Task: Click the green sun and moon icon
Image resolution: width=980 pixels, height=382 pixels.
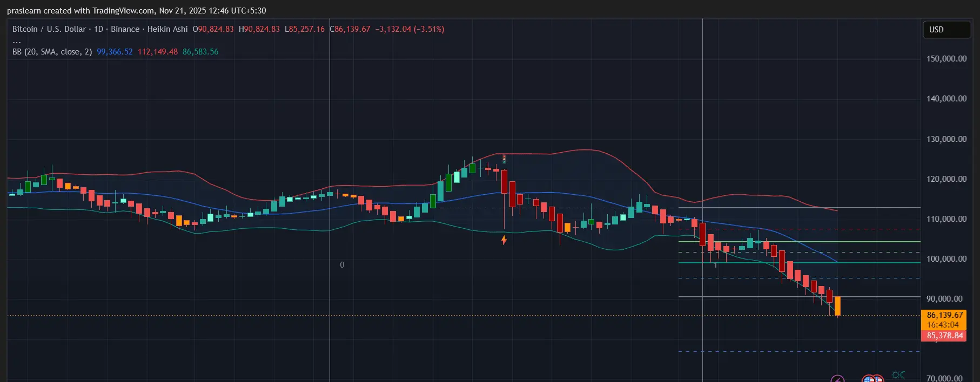Action: [x=898, y=374]
